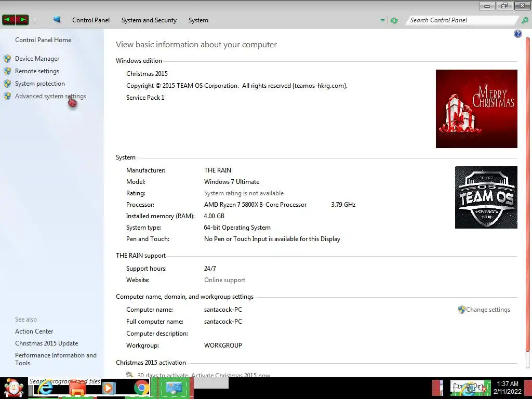Open System protection
The width and height of the screenshot is (532, 399).
39,84
